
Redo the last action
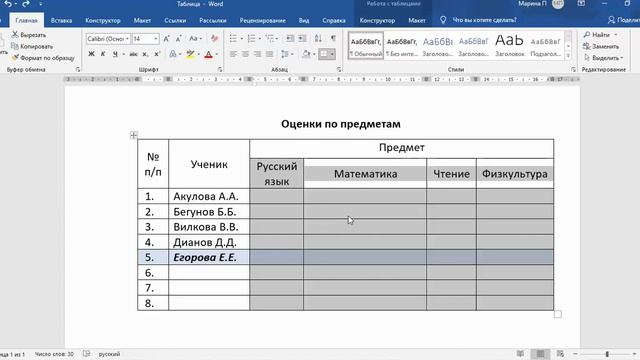(26, 4)
